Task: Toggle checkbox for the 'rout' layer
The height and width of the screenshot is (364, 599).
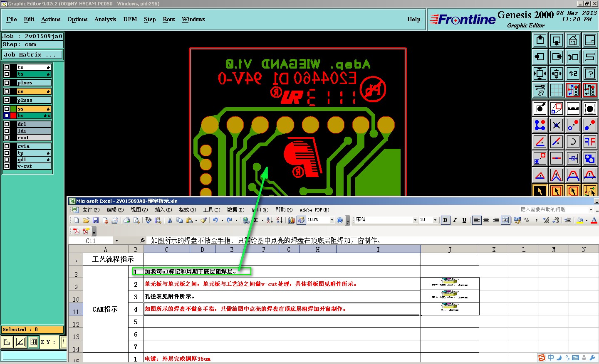Action: point(7,138)
